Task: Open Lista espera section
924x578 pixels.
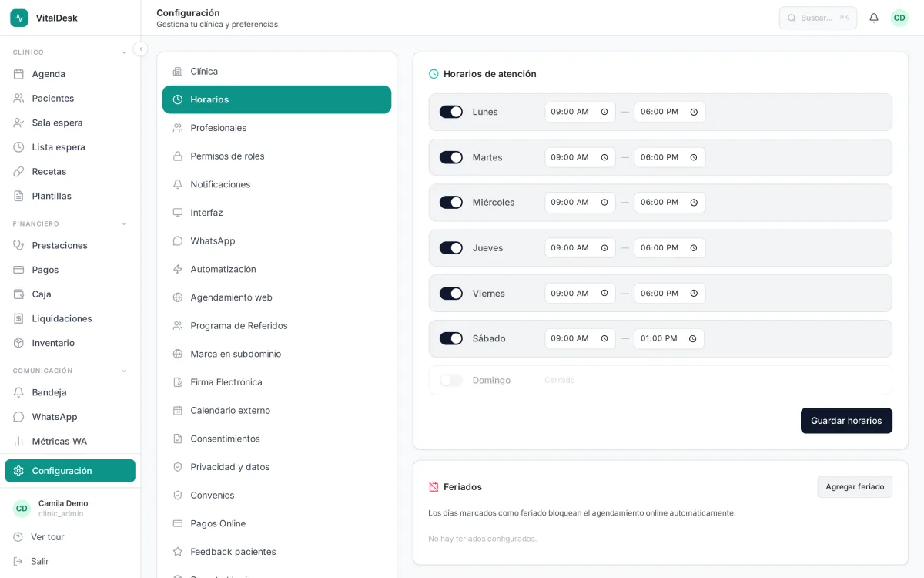Action: tap(70, 147)
